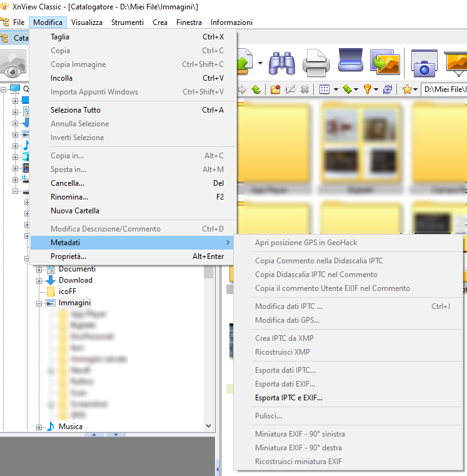Open dropdown arrow beside Open file icon
Viewport: 467px width, 476px height.
pos(260,63)
